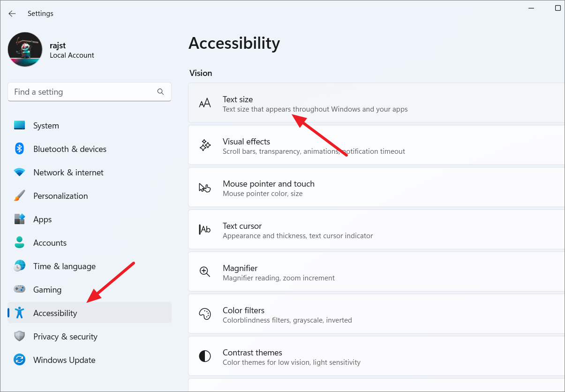Click the Windows Update sync icon
The image size is (565, 392).
[x=19, y=360]
